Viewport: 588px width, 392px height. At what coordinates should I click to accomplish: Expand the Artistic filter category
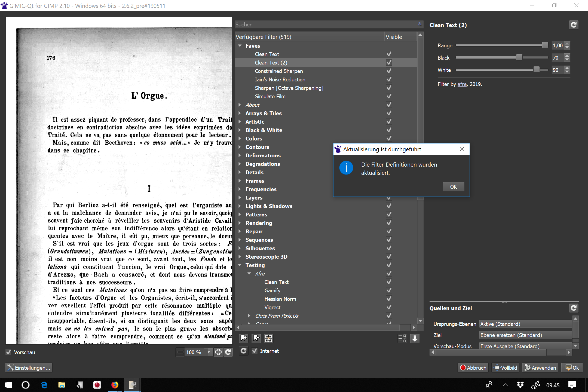coord(240,122)
